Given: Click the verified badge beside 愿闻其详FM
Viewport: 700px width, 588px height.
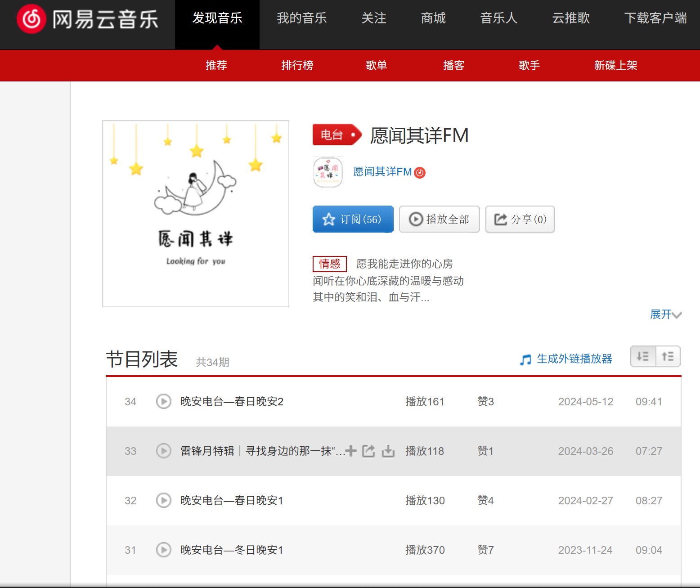Looking at the screenshot, I should click(420, 173).
